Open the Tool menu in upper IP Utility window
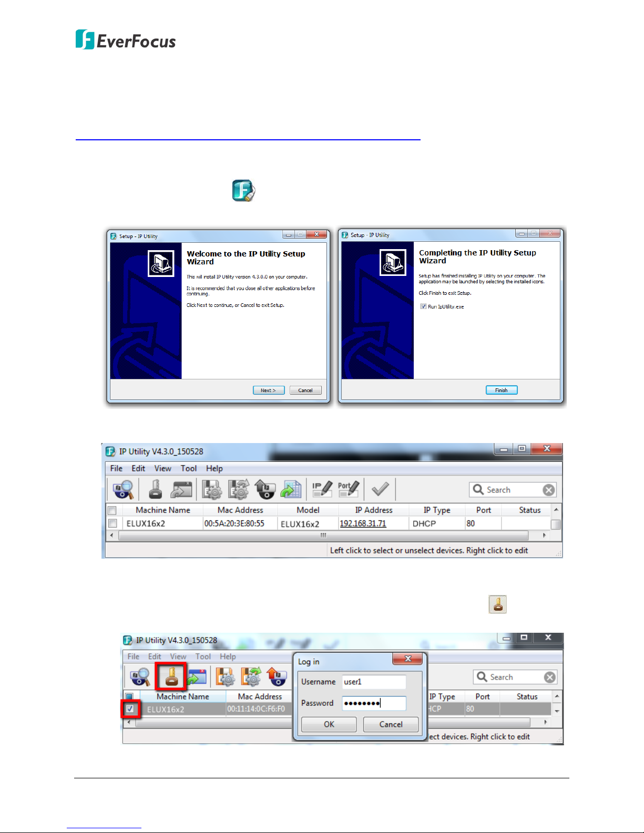644x833 pixels. 189,468
